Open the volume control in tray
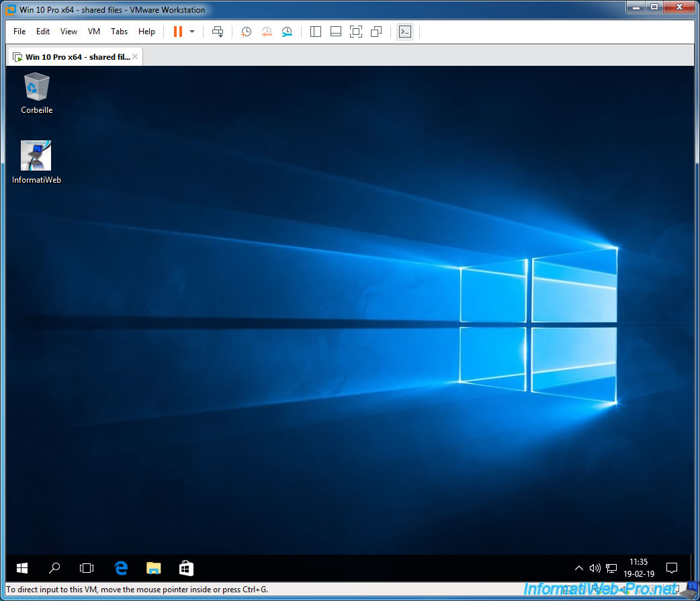Viewport: 700px width, 601px height. click(x=595, y=568)
